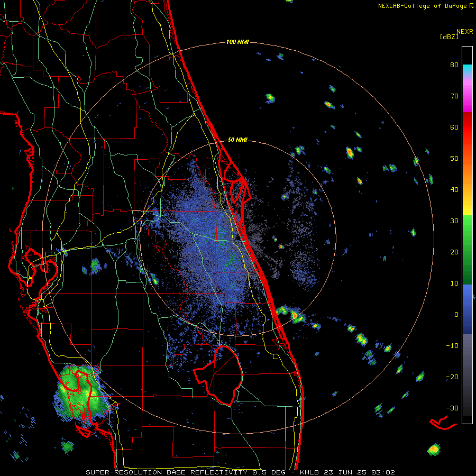Click the 60 value on the dBZ scale
The width and height of the screenshot is (476, 476).
[x=454, y=127]
